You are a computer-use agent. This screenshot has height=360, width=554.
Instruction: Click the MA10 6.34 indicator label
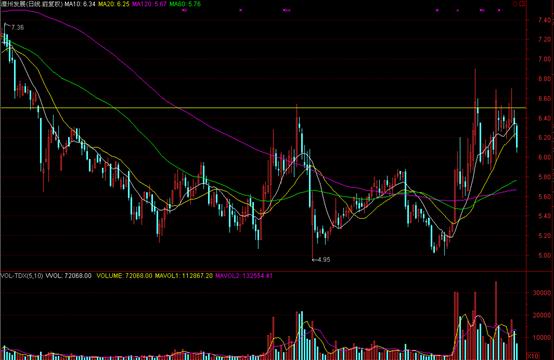[80, 4]
